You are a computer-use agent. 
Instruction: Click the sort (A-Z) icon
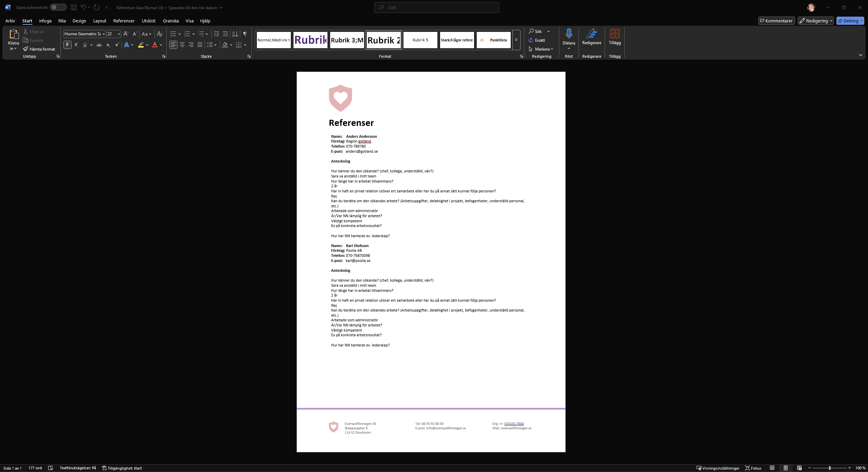(x=235, y=34)
